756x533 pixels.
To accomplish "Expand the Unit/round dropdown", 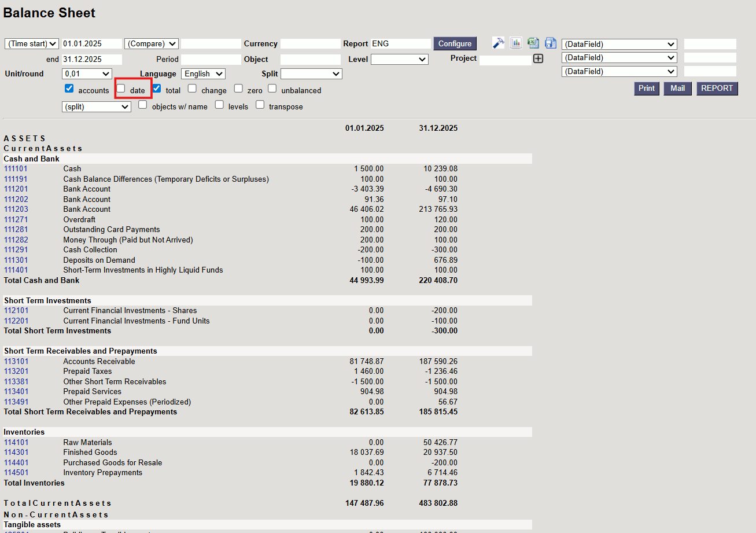I will [x=87, y=73].
